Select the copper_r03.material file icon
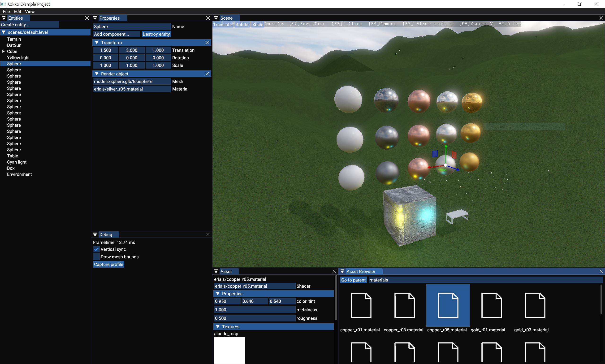The height and width of the screenshot is (364, 605). [404, 305]
